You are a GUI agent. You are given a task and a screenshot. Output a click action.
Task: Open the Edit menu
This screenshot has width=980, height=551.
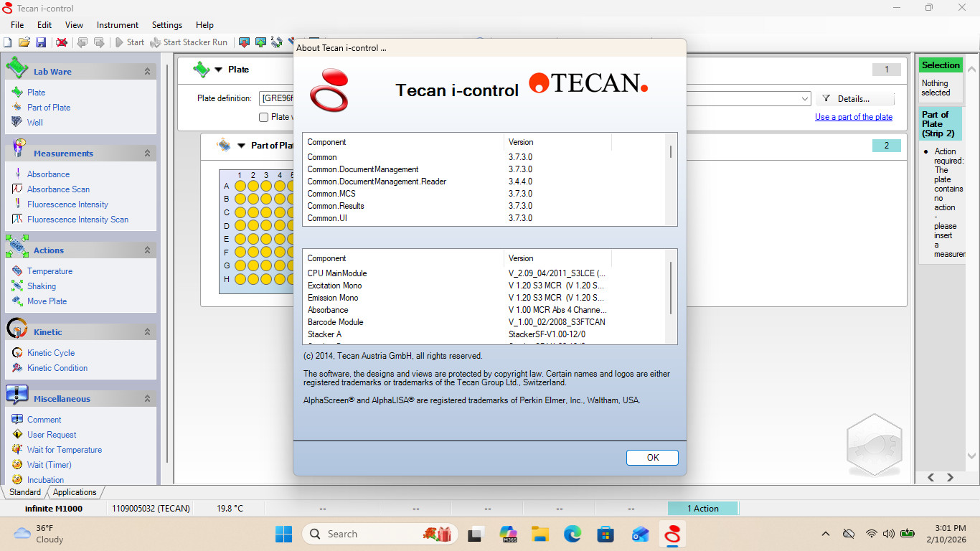pyautogui.click(x=44, y=25)
